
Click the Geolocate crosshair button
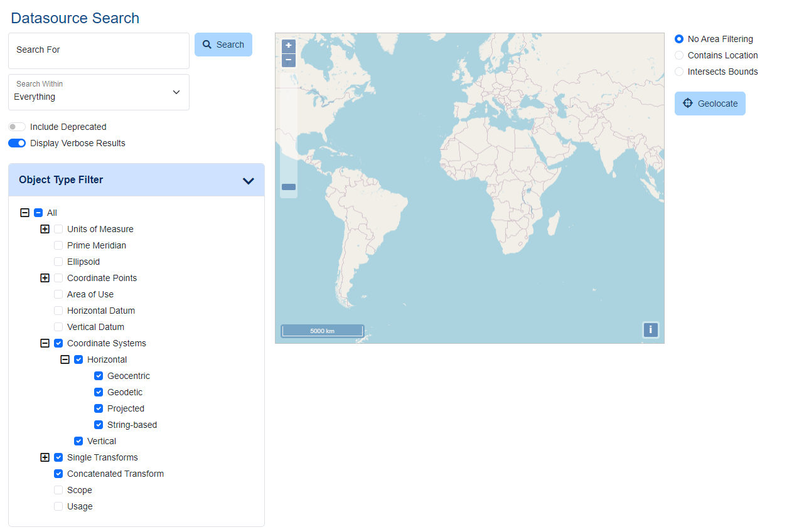[710, 104]
